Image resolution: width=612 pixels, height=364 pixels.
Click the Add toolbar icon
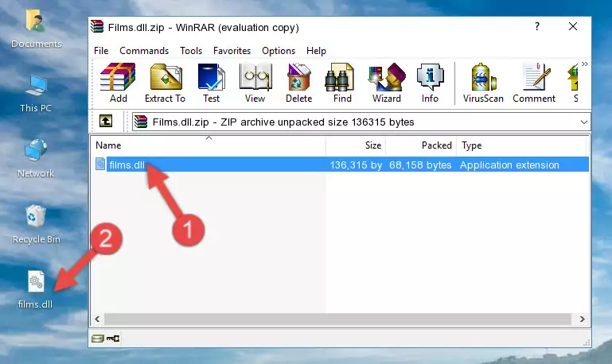coord(118,83)
